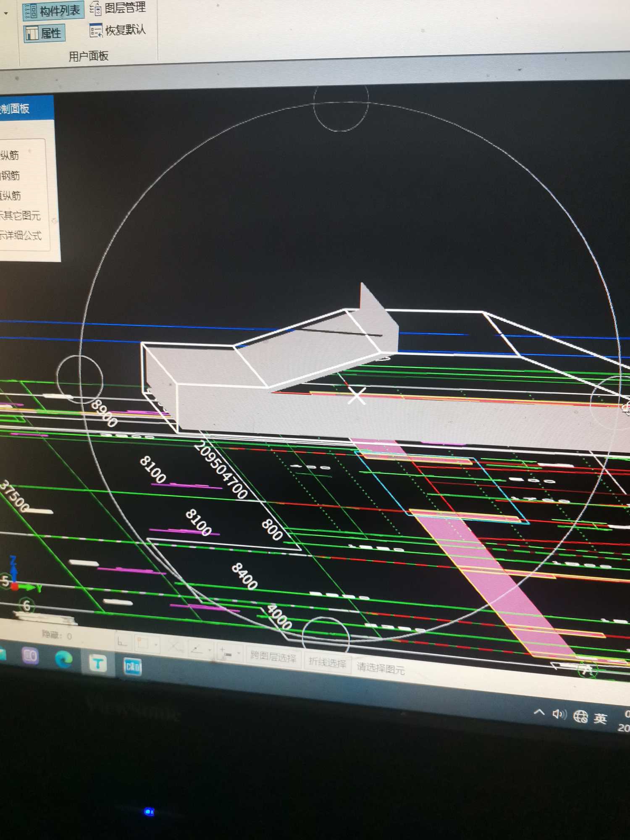Toggle 示详细公式 show detailed formula
Screen dimensions: 630x840
pos(21,235)
